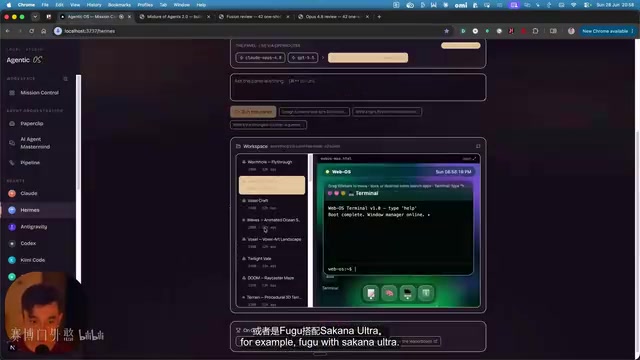Open the Chrome Profiles menu
Screen dimensions: 640x360
(145, 5)
